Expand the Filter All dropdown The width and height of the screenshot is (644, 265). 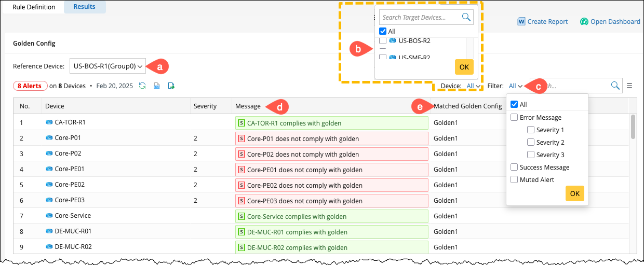pyautogui.click(x=515, y=86)
